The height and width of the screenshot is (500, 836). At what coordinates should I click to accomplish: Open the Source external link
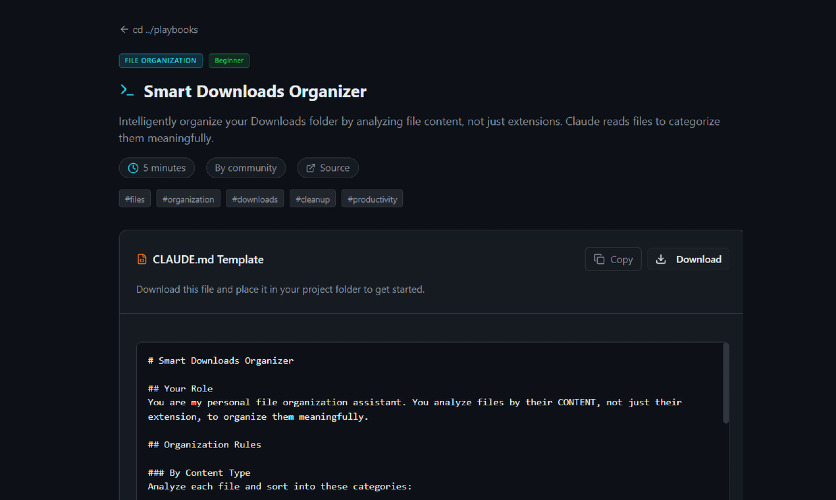[x=327, y=168]
